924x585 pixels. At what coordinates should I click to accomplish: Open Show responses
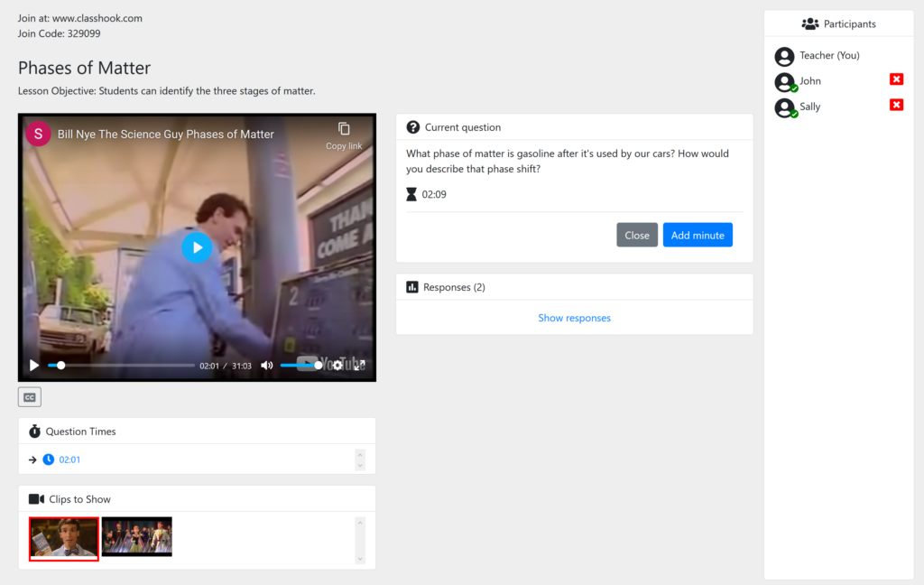573,318
